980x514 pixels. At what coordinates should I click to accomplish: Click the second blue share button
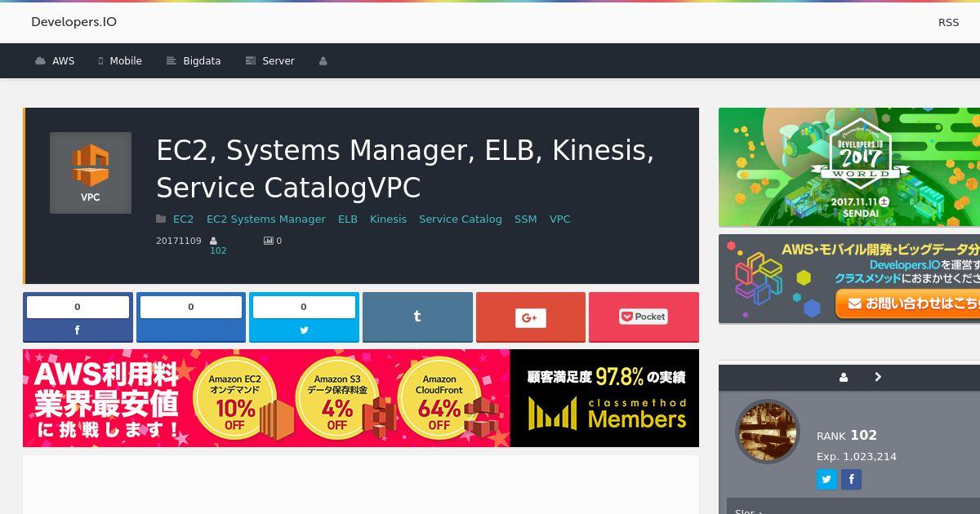191,317
